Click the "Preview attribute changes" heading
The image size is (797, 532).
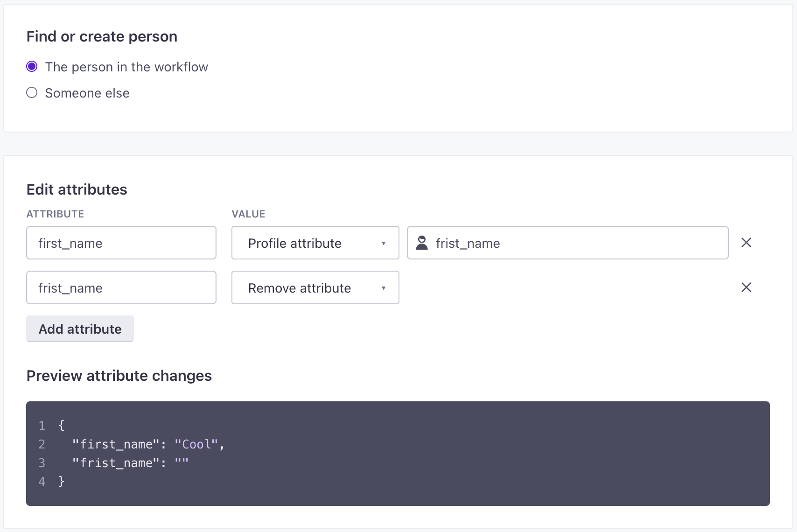[119, 376]
